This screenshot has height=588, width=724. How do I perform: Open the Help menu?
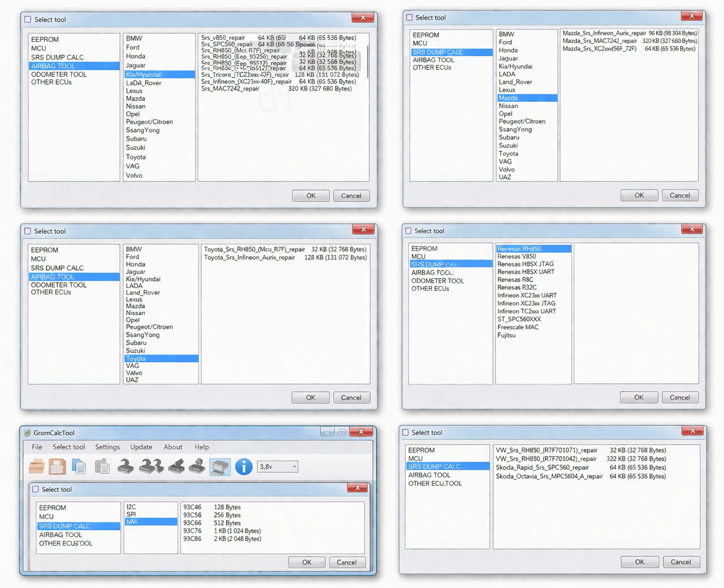pos(202,447)
